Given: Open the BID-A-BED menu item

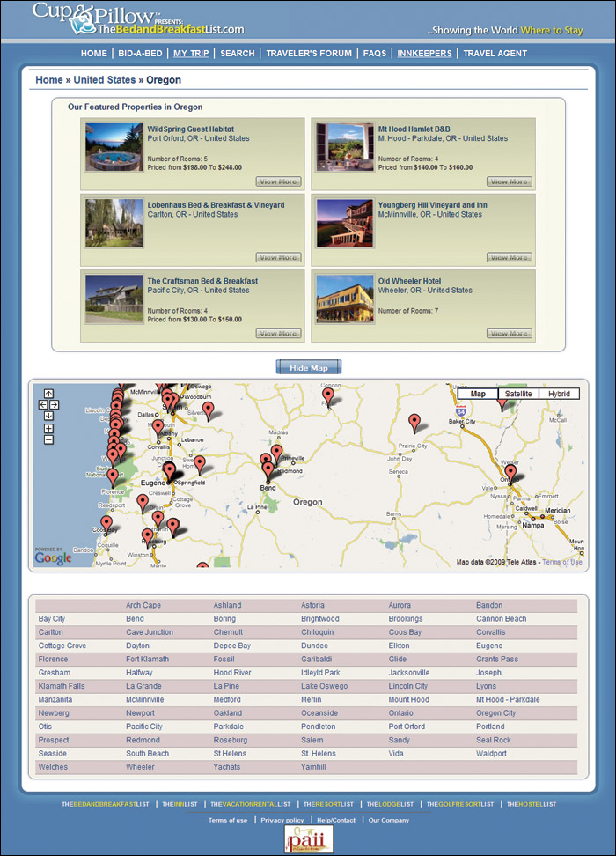Looking at the screenshot, I should pos(140,54).
